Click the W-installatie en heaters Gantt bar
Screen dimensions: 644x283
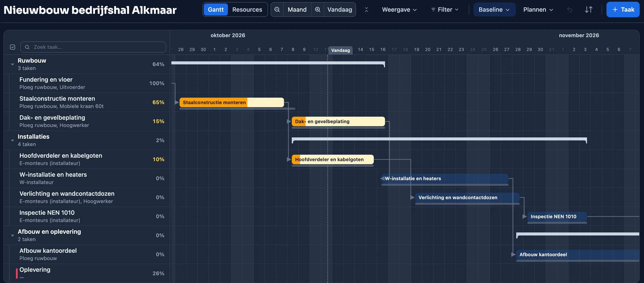445,178
